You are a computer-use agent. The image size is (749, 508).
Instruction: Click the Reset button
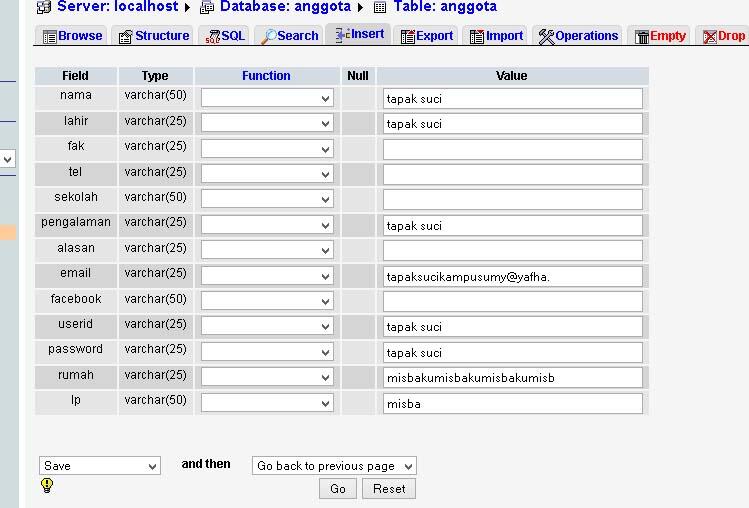[389, 488]
